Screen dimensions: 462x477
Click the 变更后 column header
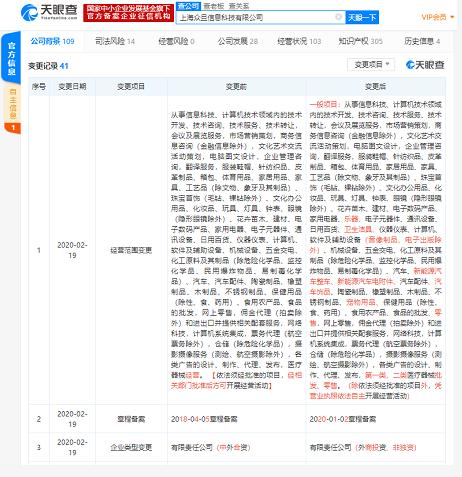(x=375, y=87)
